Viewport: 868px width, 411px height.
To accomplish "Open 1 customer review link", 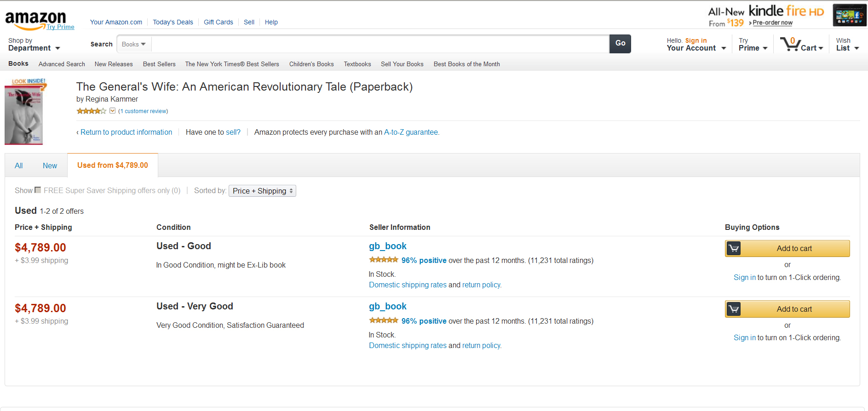I will tap(143, 111).
